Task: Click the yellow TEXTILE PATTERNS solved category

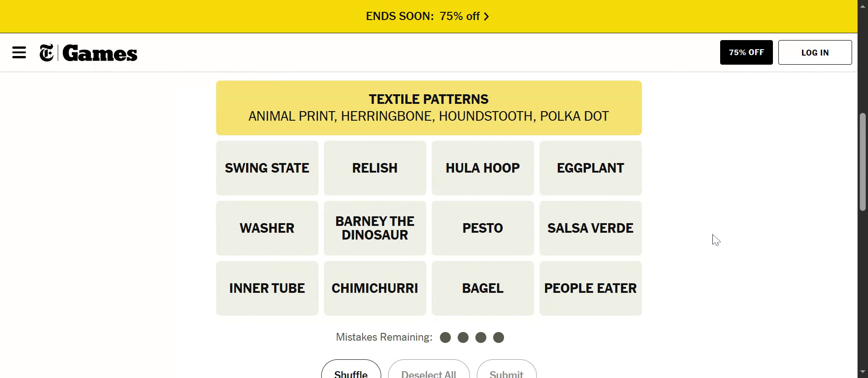Action: pyautogui.click(x=429, y=108)
